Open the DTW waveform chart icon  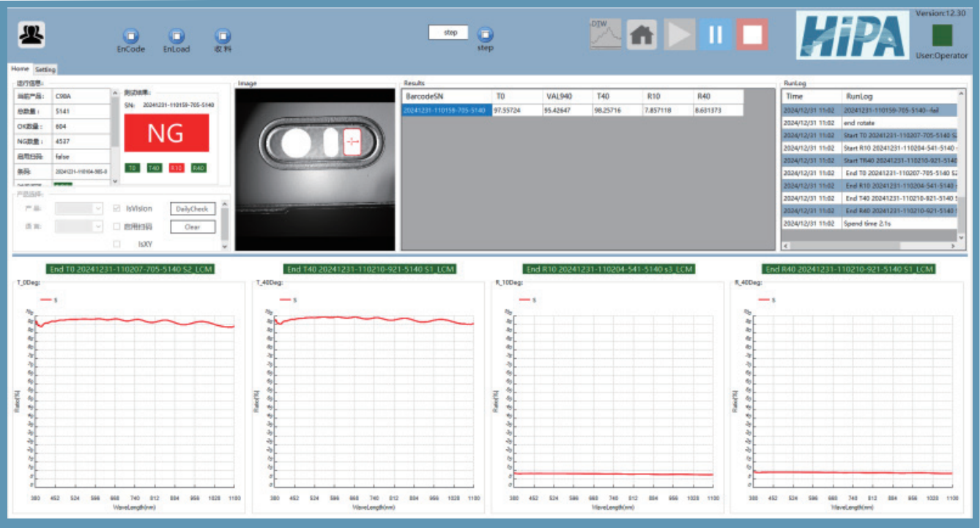(605, 34)
